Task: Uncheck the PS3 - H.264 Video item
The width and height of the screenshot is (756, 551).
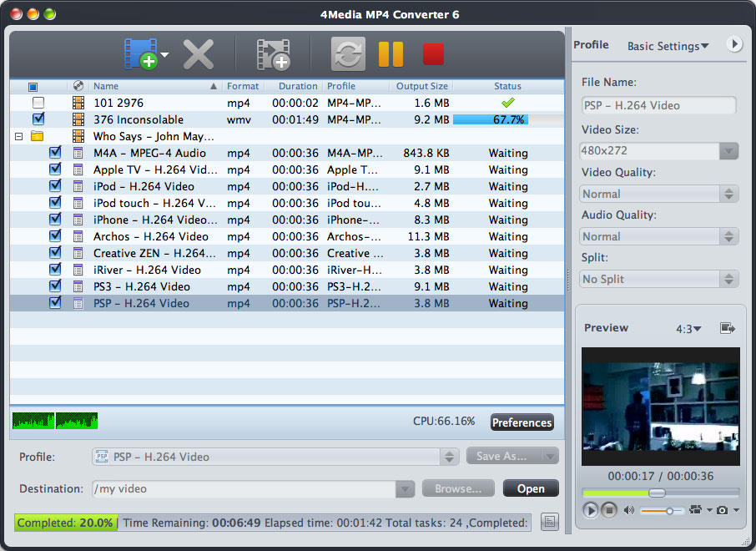Action: coord(55,286)
